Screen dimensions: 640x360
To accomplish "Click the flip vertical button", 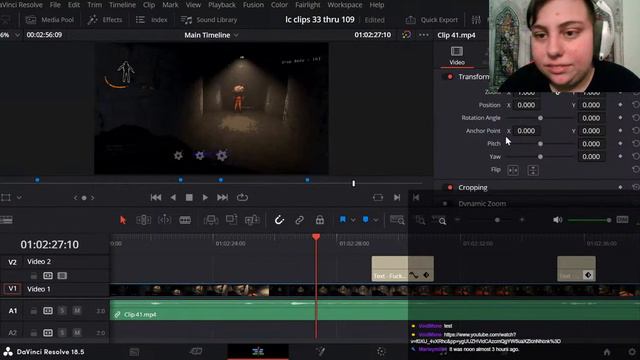I will point(533,171).
